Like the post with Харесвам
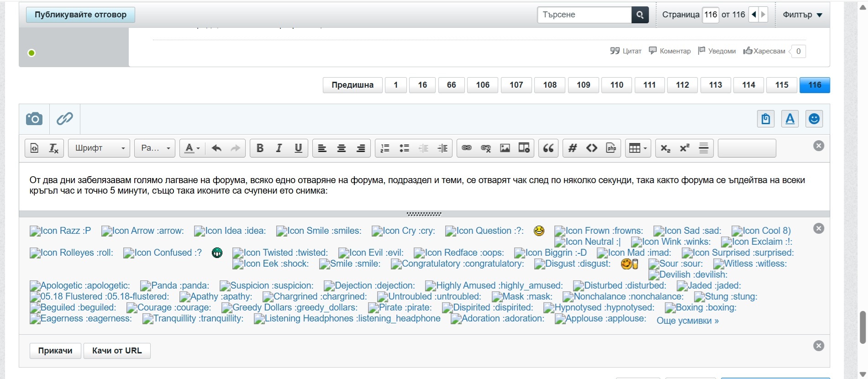This screenshot has width=868, height=379. pos(764,51)
